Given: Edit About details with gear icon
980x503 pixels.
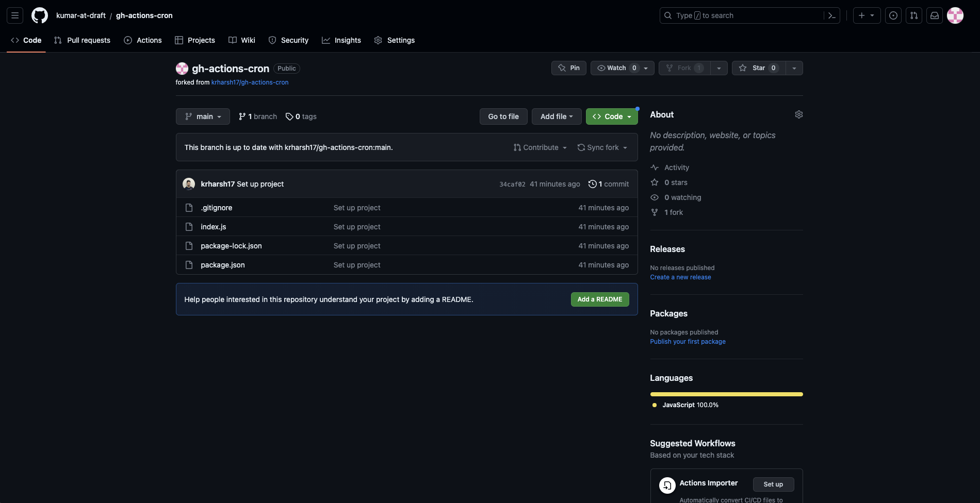Looking at the screenshot, I should 798,114.
